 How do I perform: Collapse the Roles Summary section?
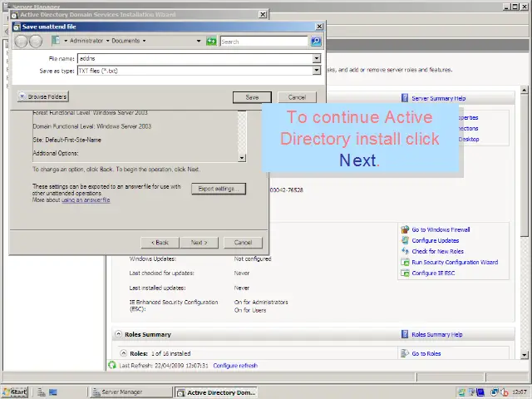click(118, 334)
